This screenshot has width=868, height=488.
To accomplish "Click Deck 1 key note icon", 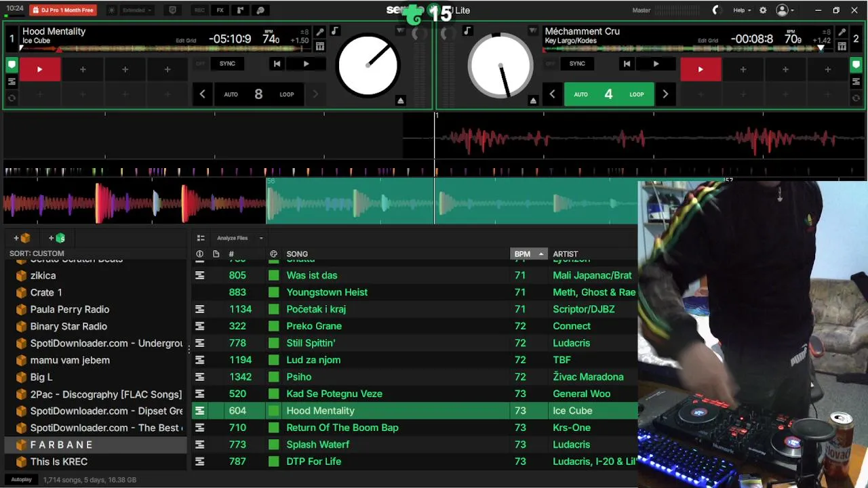I will click(334, 31).
